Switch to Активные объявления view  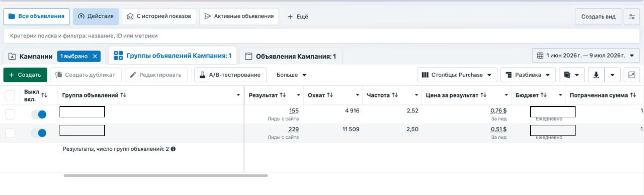click(x=239, y=17)
